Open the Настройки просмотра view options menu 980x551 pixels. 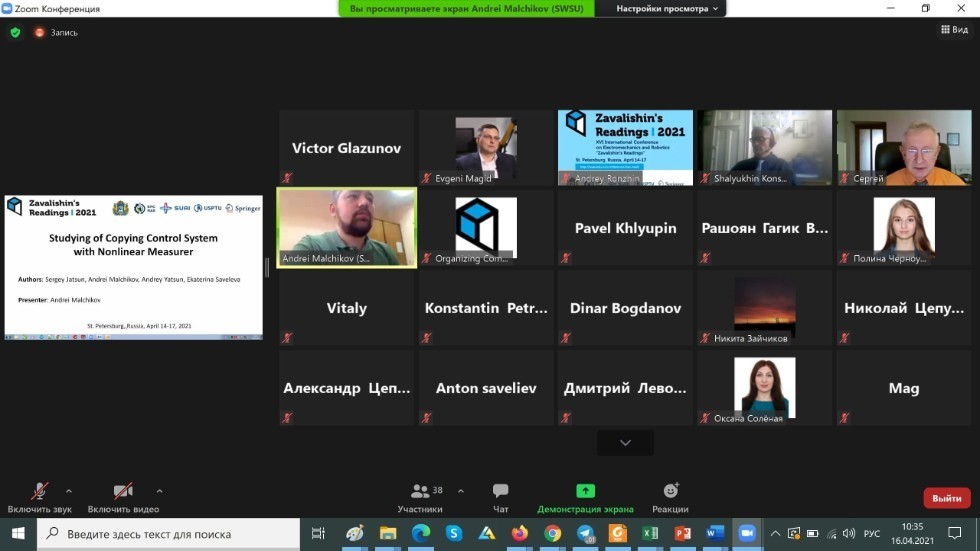point(668,8)
